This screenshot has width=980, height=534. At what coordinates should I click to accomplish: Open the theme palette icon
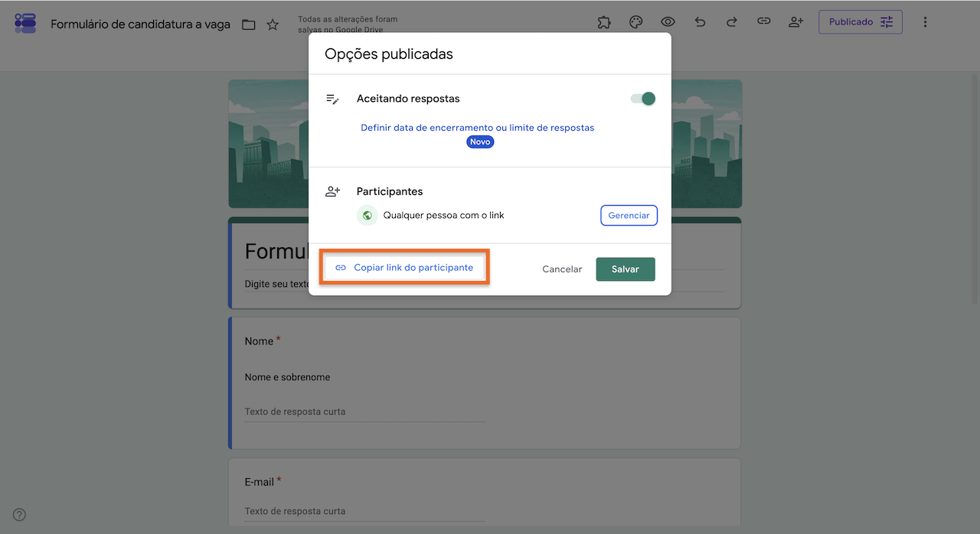pos(635,22)
